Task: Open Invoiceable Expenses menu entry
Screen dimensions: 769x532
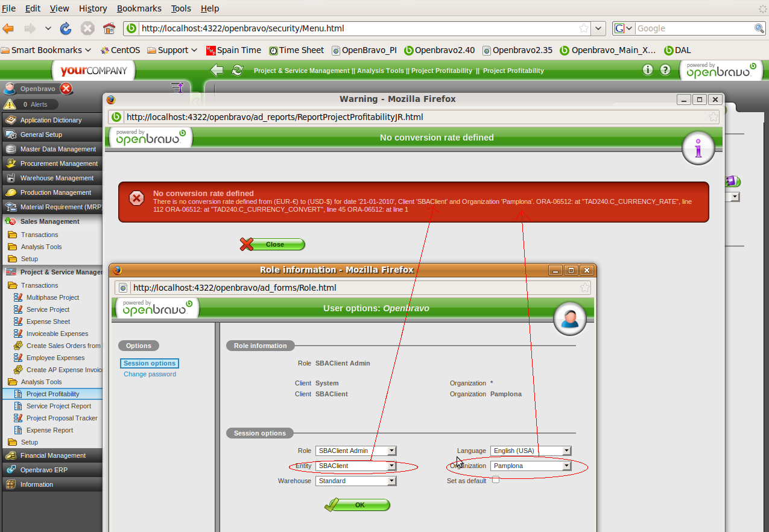Action: (x=57, y=334)
